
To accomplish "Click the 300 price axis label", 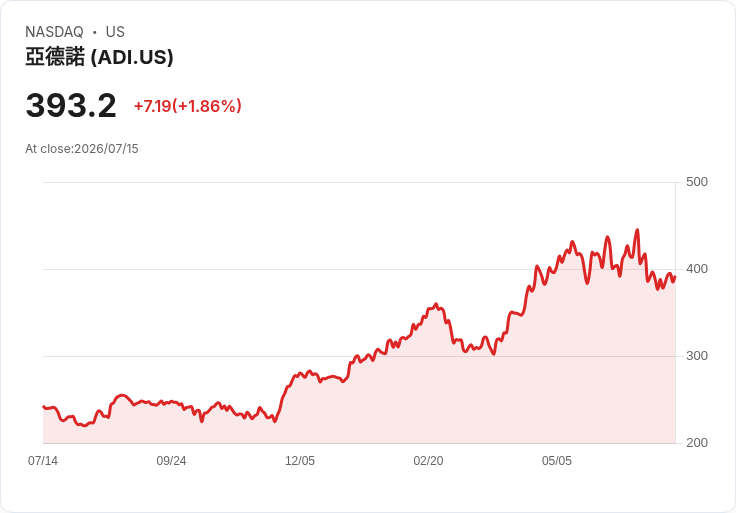I will [697, 356].
